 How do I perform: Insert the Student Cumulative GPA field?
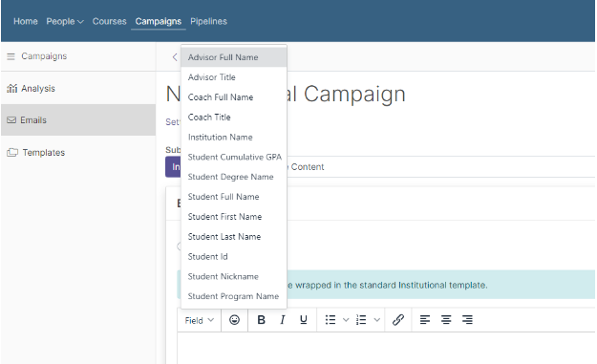(234, 157)
